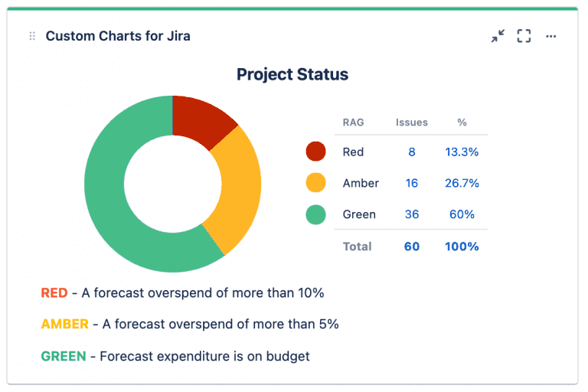Click the drag handle beside gadget title
Viewport: 588px width, 392px height.
(32, 36)
